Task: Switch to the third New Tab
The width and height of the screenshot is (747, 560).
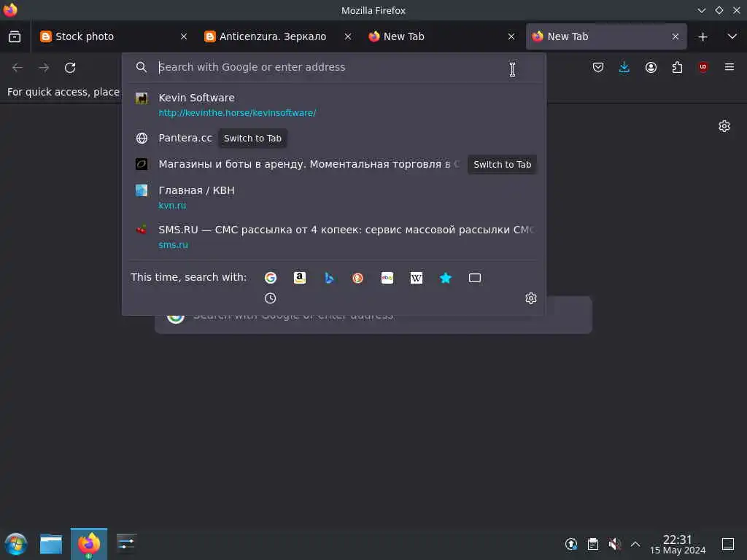Action: [441, 36]
